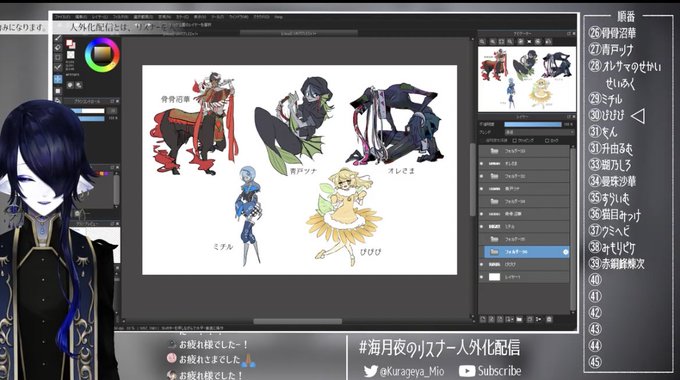Toggle visibility of 骨骨沼華 layer

pos(481,214)
